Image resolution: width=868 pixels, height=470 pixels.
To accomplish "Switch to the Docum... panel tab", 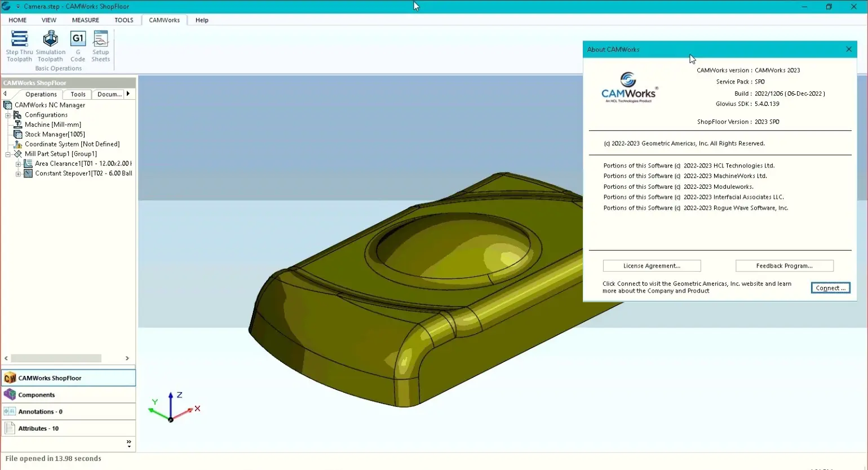I will click(109, 94).
